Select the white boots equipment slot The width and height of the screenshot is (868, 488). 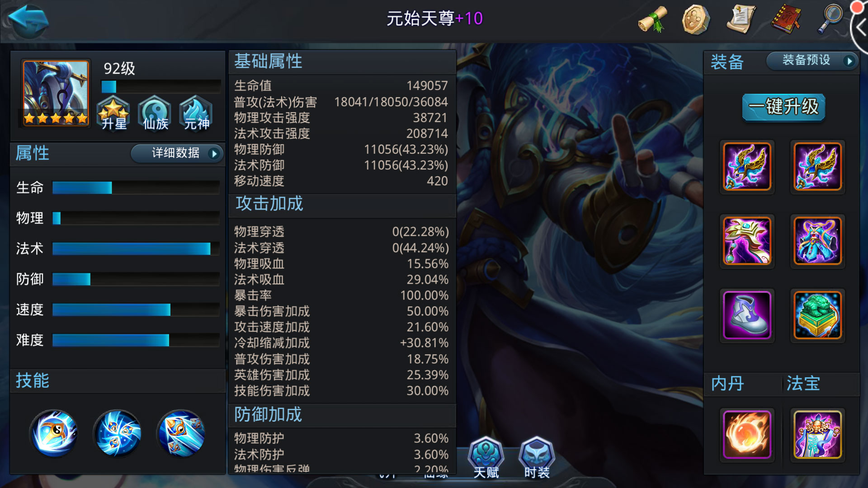747,315
